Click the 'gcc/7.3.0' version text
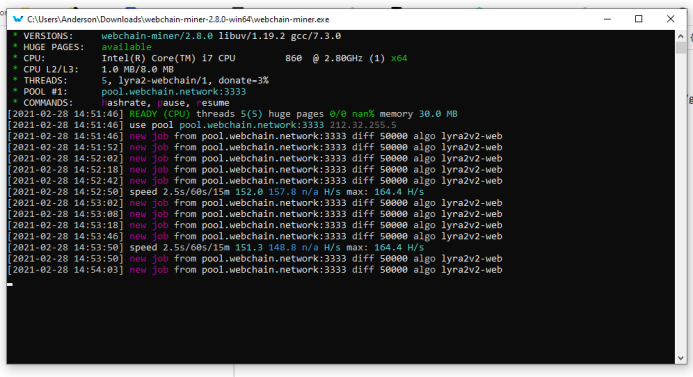 point(316,36)
